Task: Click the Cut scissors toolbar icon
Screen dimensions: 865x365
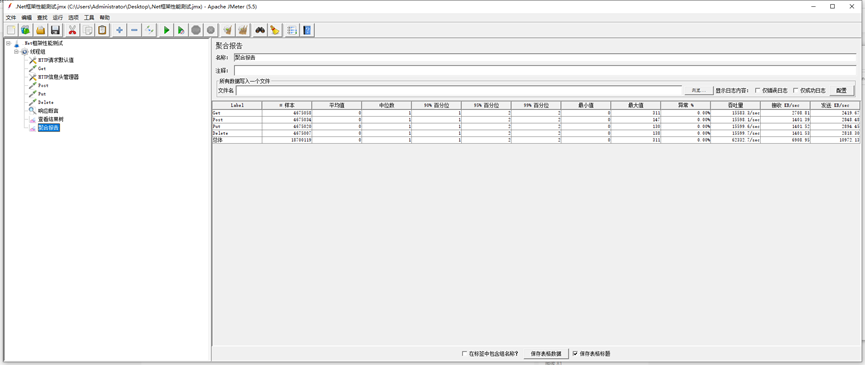Action: coord(72,30)
